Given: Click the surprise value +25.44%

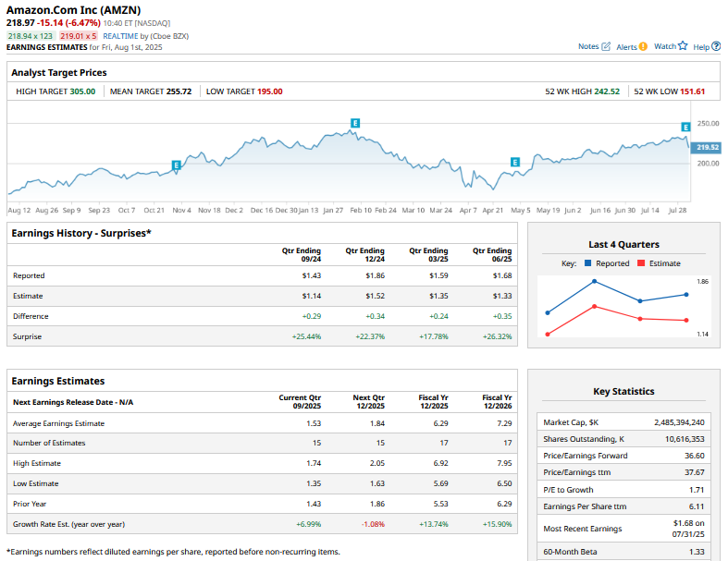Looking at the screenshot, I should tap(306, 337).
